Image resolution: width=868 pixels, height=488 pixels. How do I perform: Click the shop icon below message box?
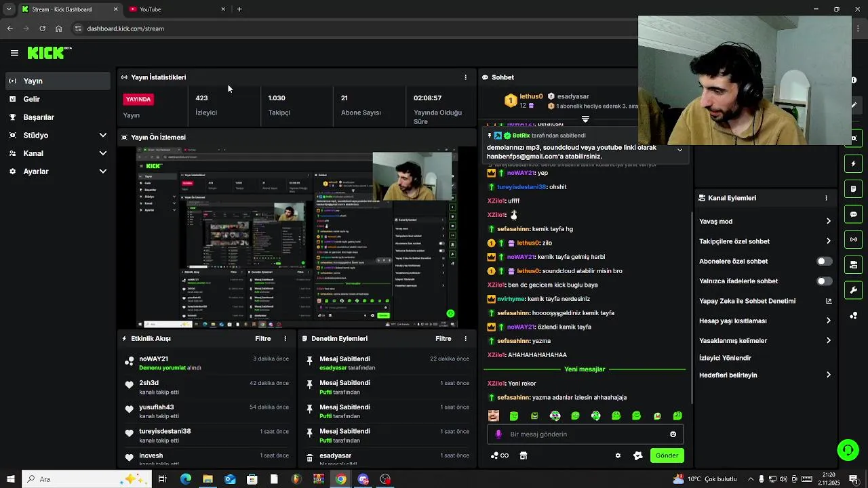524,455
